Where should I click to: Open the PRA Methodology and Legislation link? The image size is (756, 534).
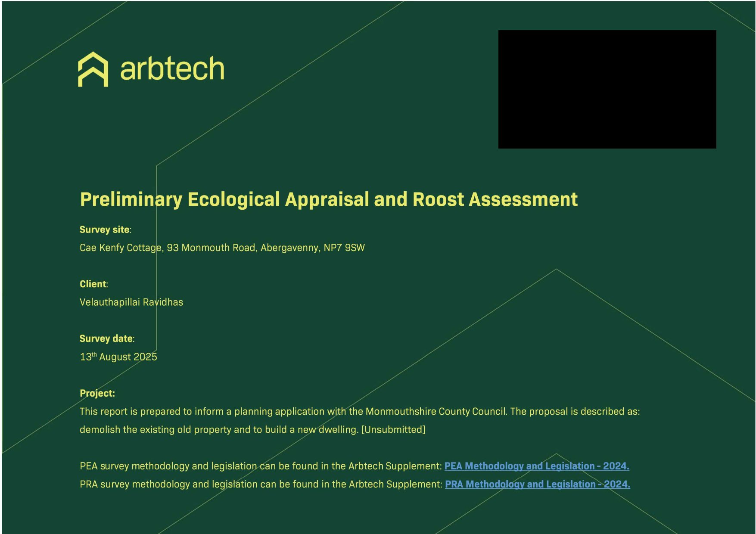[537, 484]
